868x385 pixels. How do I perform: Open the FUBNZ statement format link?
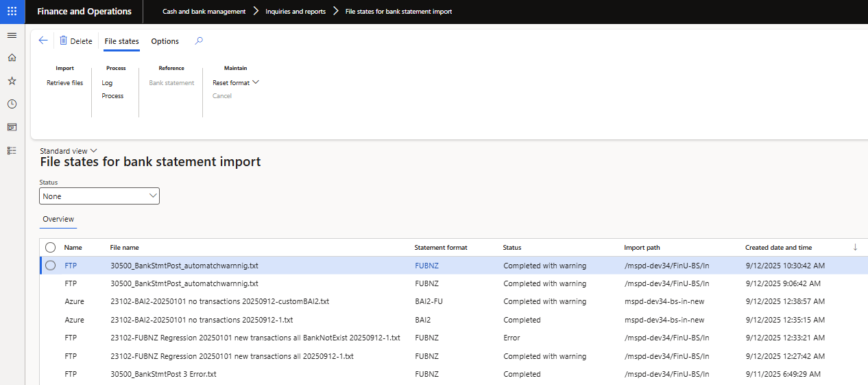click(x=426, y=266)
